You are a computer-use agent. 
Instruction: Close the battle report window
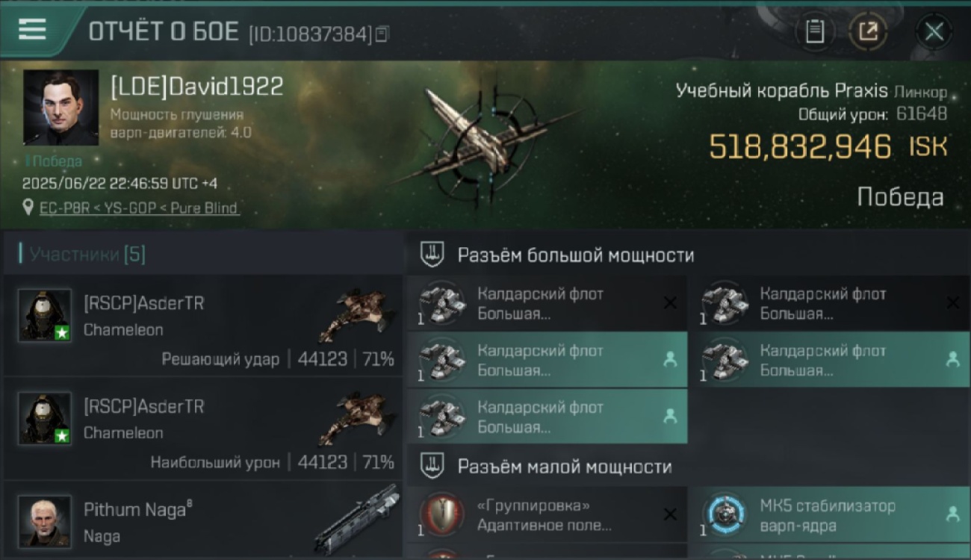click(934, 31)
